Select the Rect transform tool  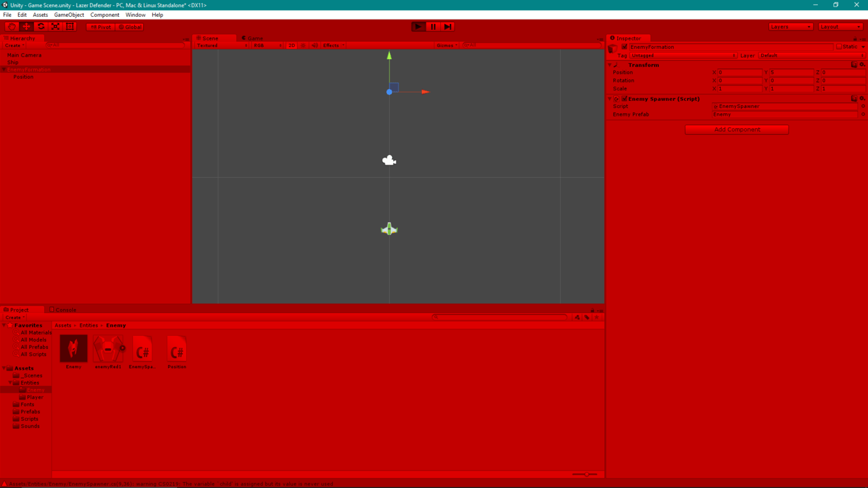tap(70, 27)
